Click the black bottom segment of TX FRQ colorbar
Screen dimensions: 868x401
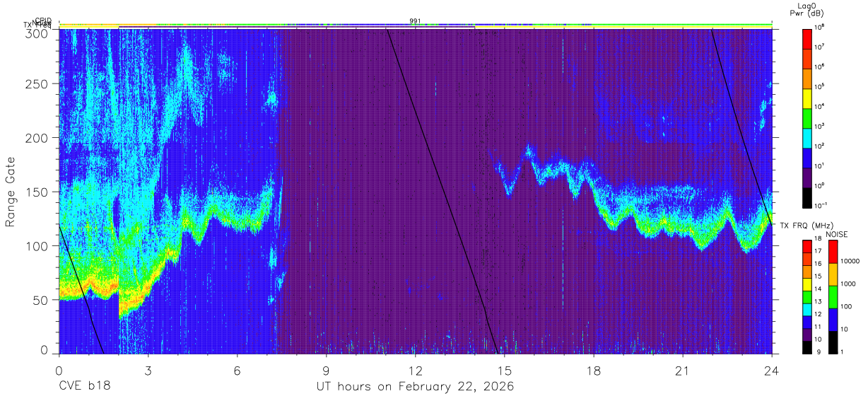click(x=808, y=346)
